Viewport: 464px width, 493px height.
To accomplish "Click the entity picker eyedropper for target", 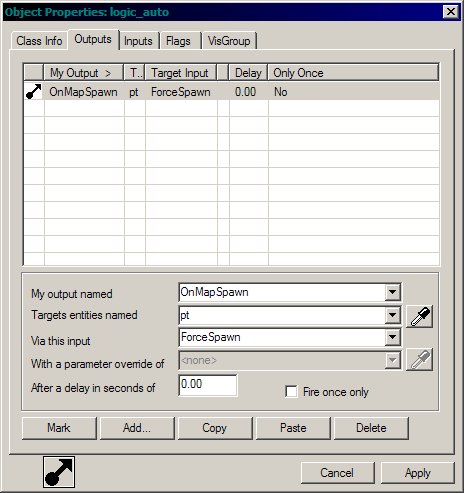I will click(420, 316).
